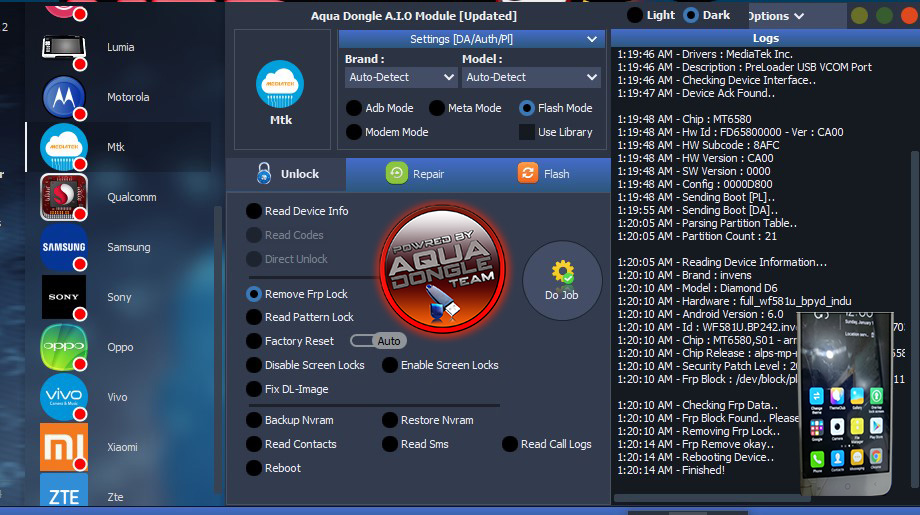Select the Oppo brand icon
This screenshot has height=515, width=920.
point(64,347)
